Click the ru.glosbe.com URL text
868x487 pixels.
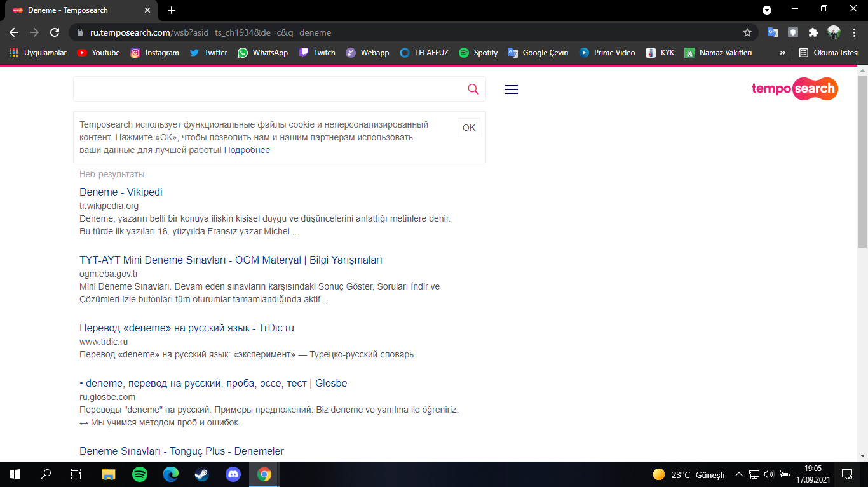(107, 397)
